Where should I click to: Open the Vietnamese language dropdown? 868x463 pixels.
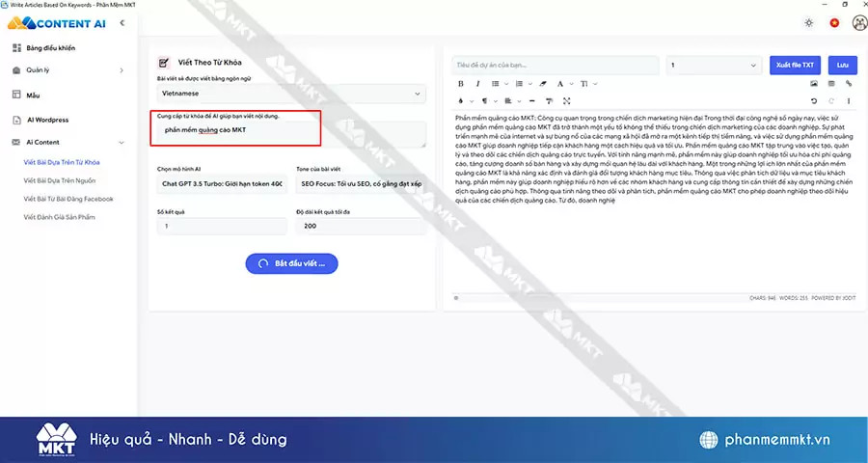291,94
